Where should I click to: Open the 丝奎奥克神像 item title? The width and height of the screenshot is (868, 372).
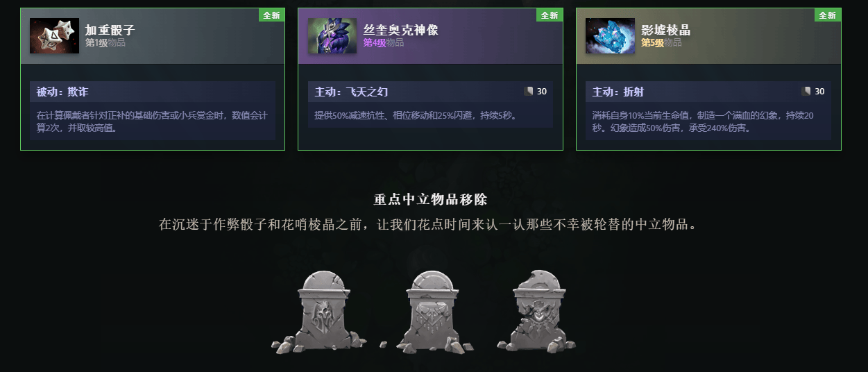(x=400, y=30)
